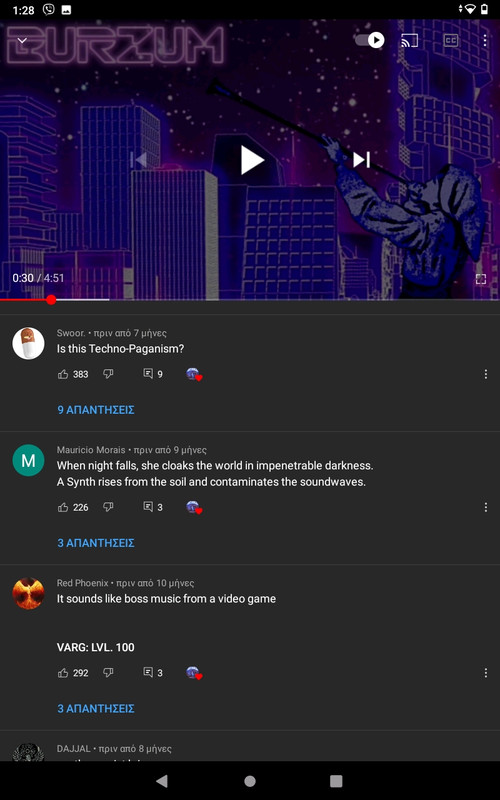Play the video
The width and height of the screenshot is (500, 800).
(x=252, y=160)
